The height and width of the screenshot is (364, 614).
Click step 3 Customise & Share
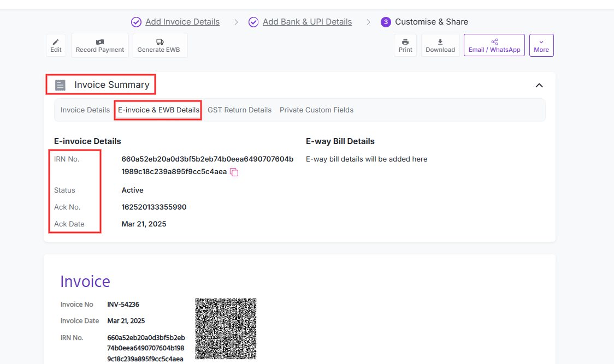click(x=424, y=22)
